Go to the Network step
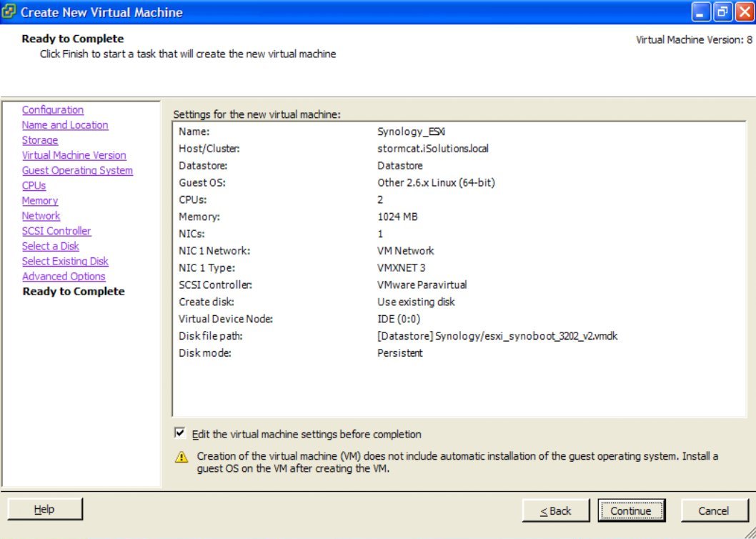Screen dimensions: 756x539 (41, 216)
